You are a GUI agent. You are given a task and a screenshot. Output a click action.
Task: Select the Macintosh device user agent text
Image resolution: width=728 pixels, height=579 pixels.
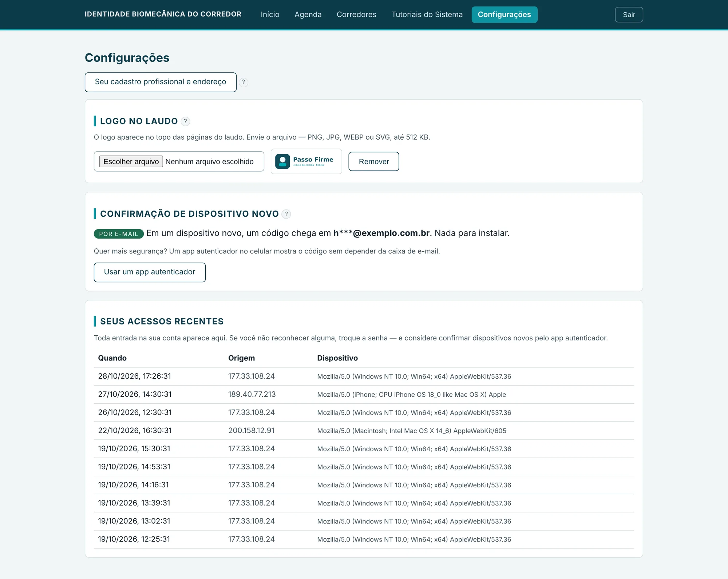(411, 431)
